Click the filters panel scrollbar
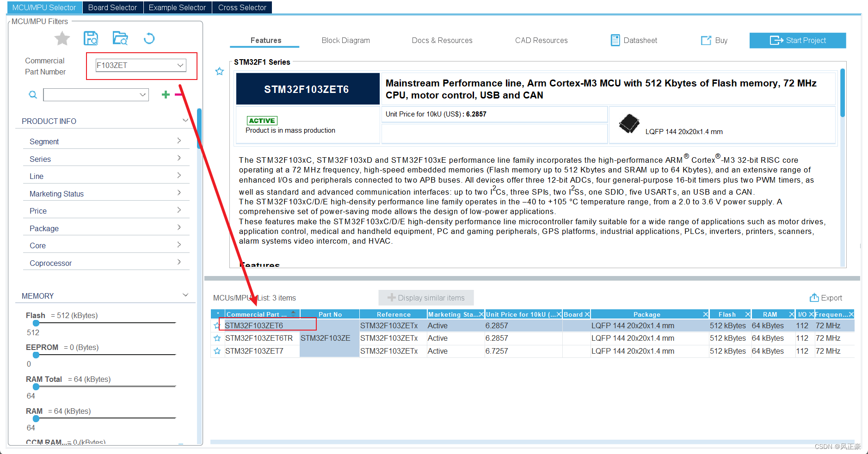 (199, 129)
